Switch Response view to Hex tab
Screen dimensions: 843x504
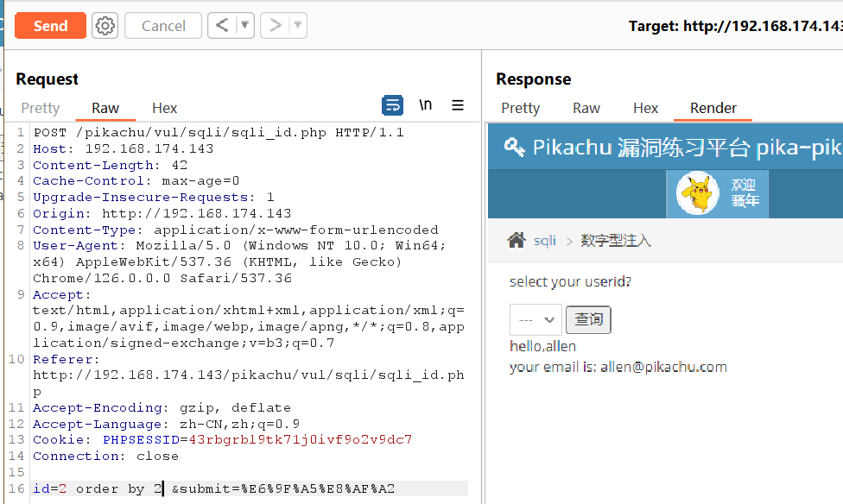pyautogui.click(x=646, y=108)
